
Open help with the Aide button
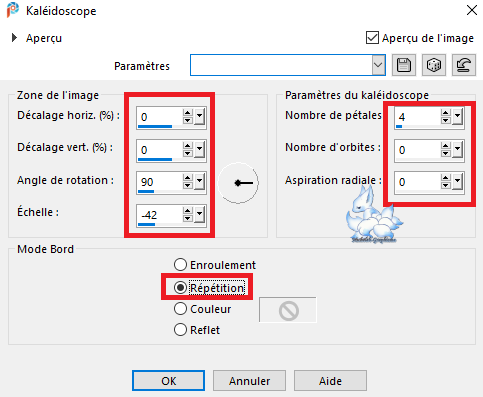click(x=330, y=380)
